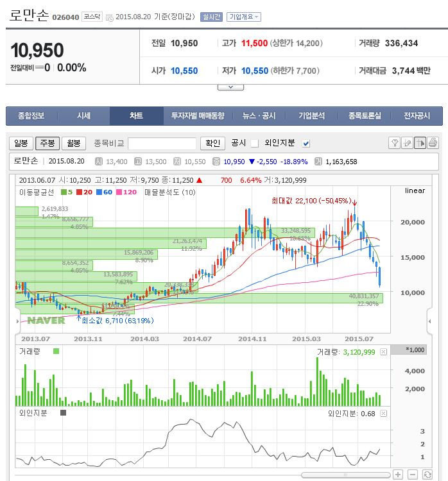Click the gray 외인지분 legend square
448x481 pixels.
pos(64,413)
